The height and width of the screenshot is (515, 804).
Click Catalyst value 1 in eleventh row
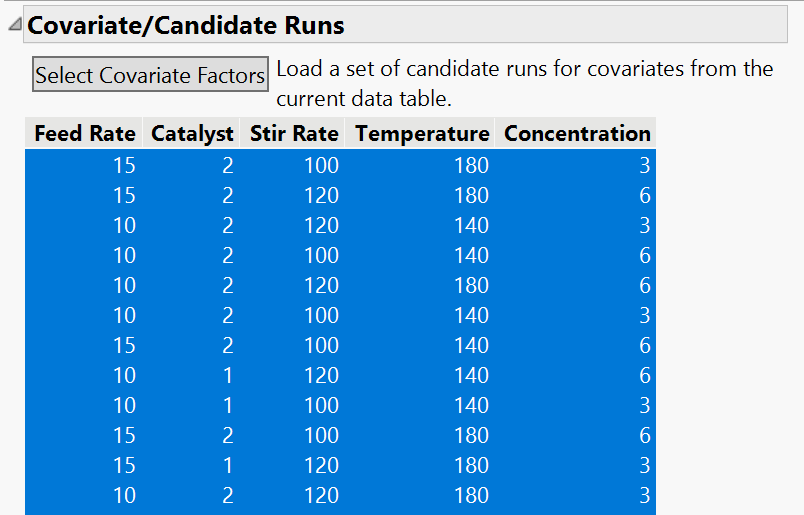(x=228, y=465)
